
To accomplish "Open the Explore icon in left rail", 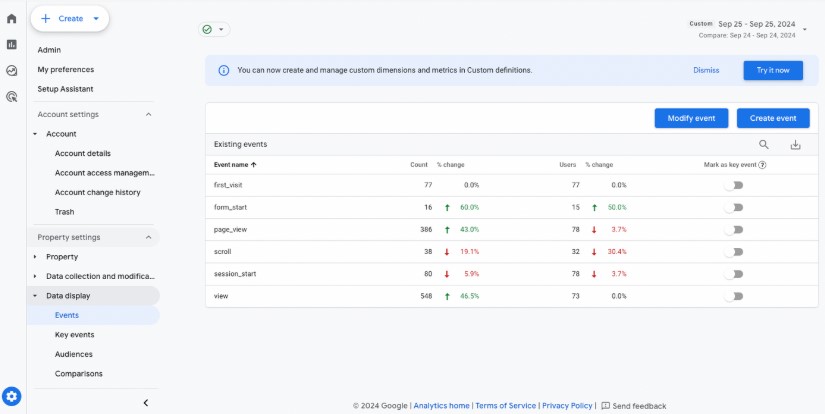I will [x=12, y=70].
